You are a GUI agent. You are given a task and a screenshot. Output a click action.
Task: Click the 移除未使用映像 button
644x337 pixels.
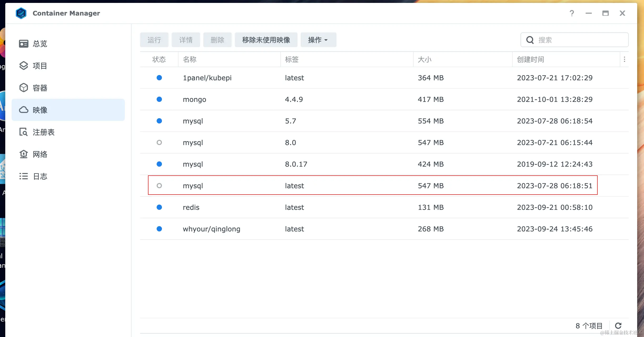266,40
